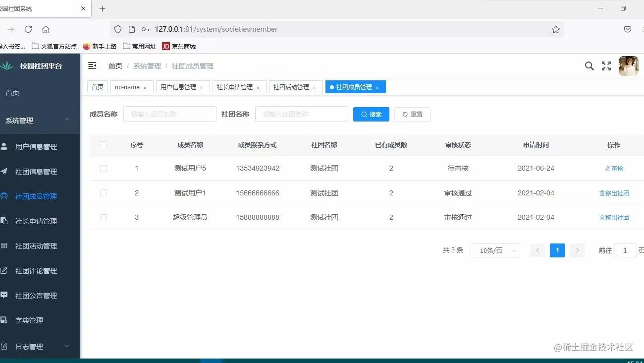Open 社团信息管理 sidebar menu item
644x363 pixels.
click(40, 172)
